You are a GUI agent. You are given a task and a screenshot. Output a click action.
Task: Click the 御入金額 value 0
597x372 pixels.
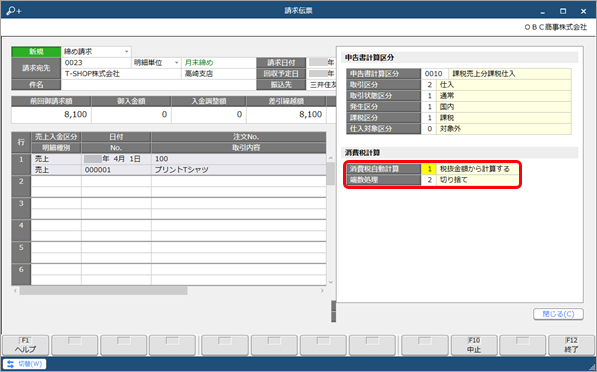pos(131,115)
